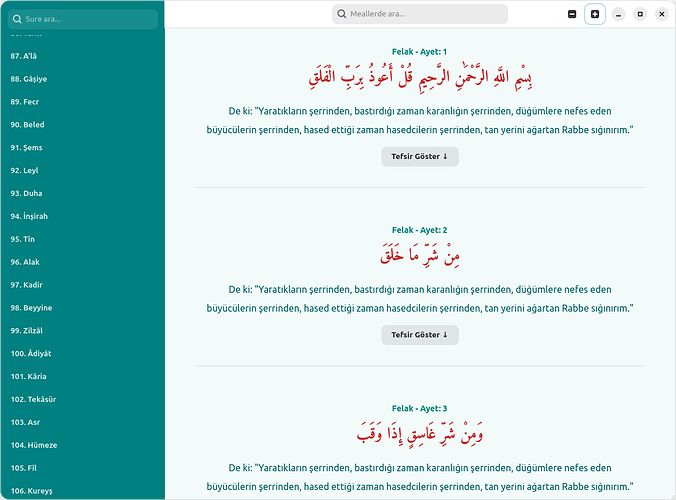This screenshot has height=500, width=676.
Task: Click the magnifier icon in Meallerde ara
Action: [342, 14]
